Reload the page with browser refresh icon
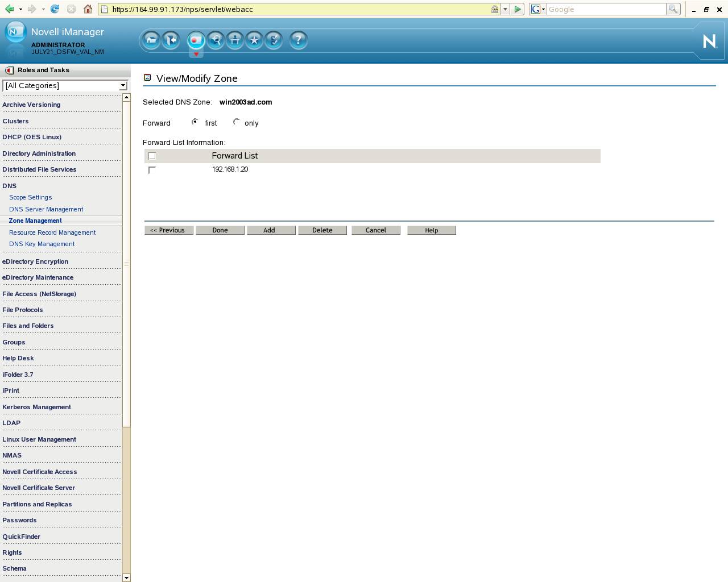Screen dimensions: 728x582 [x=55, y=9]
